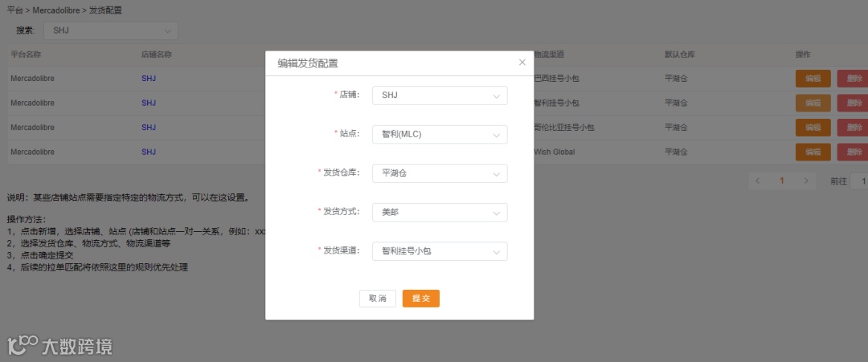Click the 平台名称 column header
Screen dimensions: 868x362
[x=26, y=55]
